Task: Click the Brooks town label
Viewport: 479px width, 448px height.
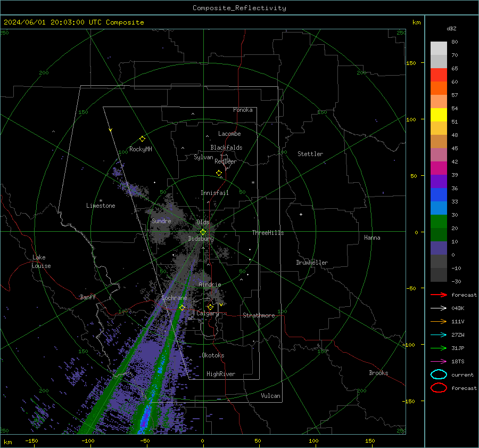Action: (x=378, y=373)
